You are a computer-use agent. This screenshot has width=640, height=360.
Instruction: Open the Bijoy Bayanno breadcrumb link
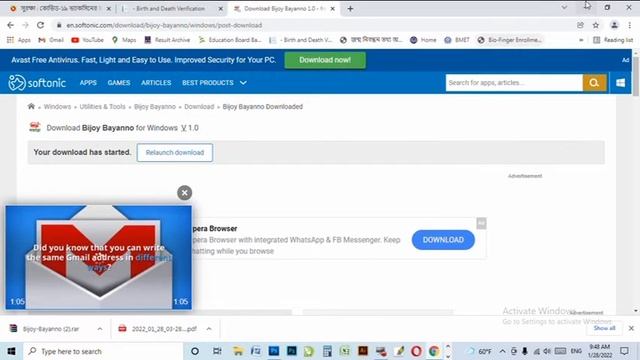tap(155, 107)
